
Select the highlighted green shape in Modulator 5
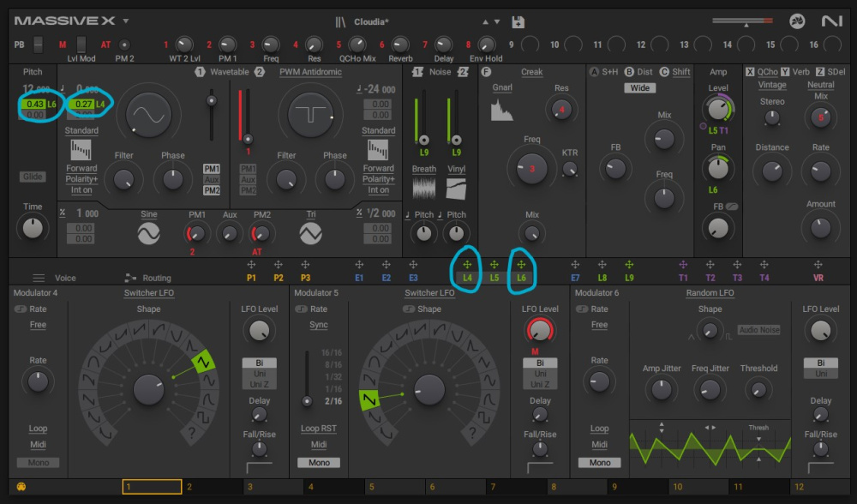coord(369,399)
